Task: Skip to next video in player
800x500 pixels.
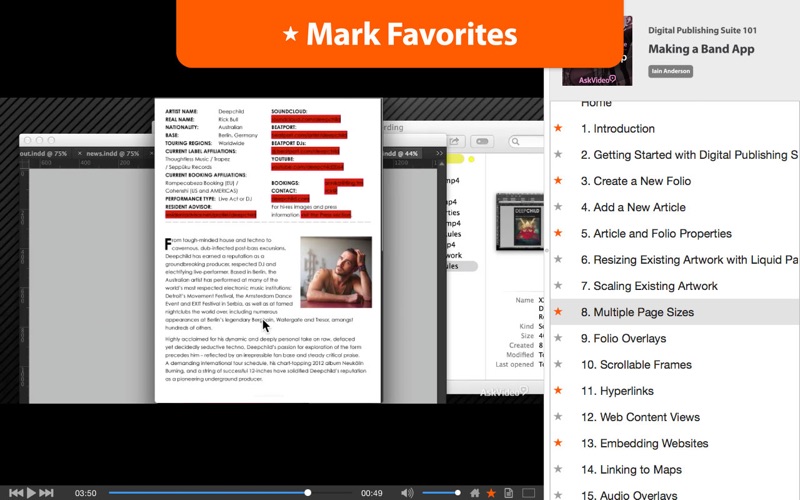Action: point(46,493)
